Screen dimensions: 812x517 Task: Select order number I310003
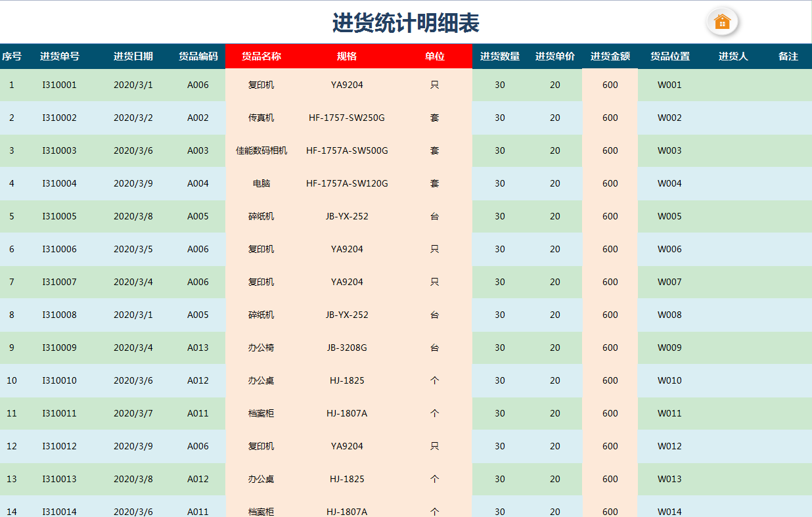pos(60,150)
